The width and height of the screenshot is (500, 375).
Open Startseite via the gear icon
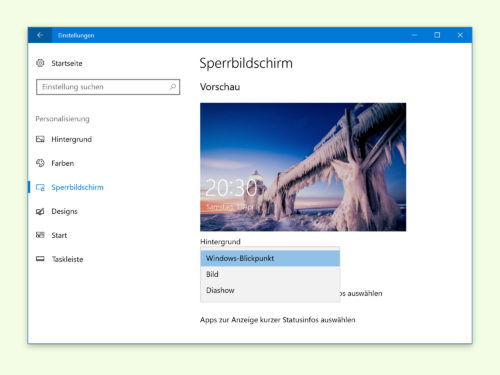tap(40, 63)
